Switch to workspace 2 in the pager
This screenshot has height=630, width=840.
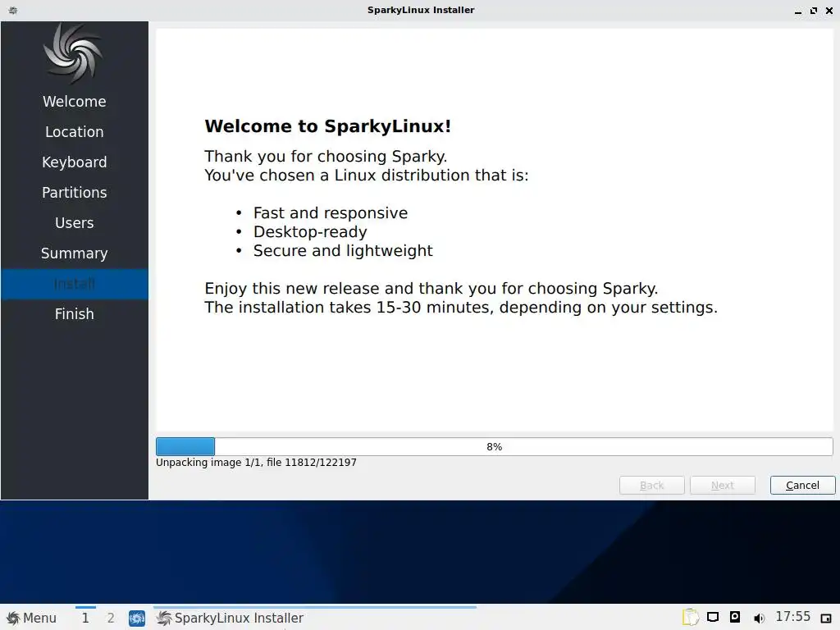pyautogui.click(x=111, y=618)
